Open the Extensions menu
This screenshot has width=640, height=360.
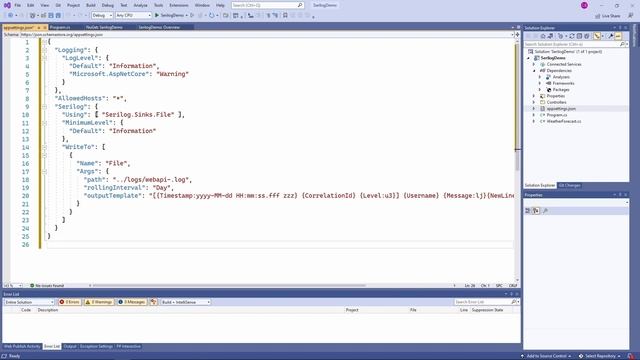coord(179,5)
